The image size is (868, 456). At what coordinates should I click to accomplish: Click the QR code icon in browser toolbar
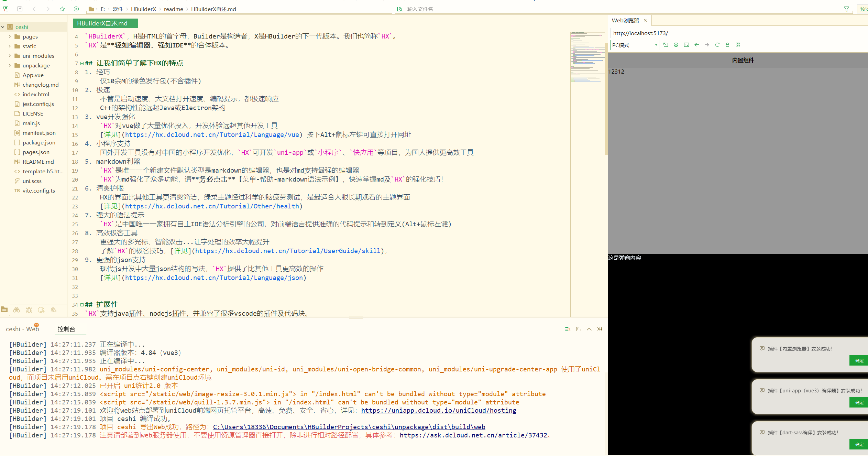tap(738, 45)
